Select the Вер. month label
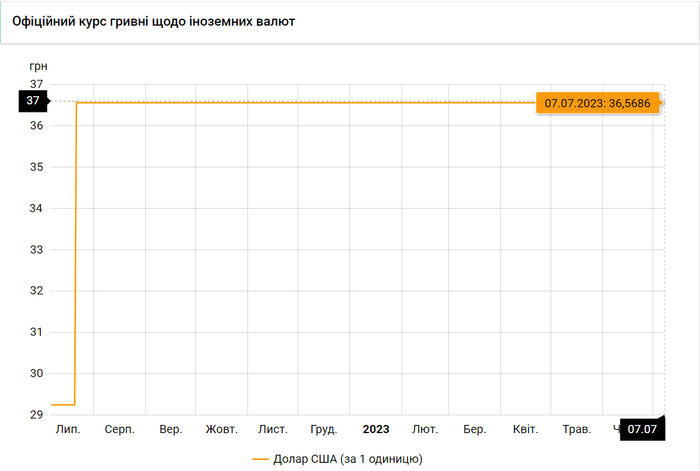 tap(171, 429)
